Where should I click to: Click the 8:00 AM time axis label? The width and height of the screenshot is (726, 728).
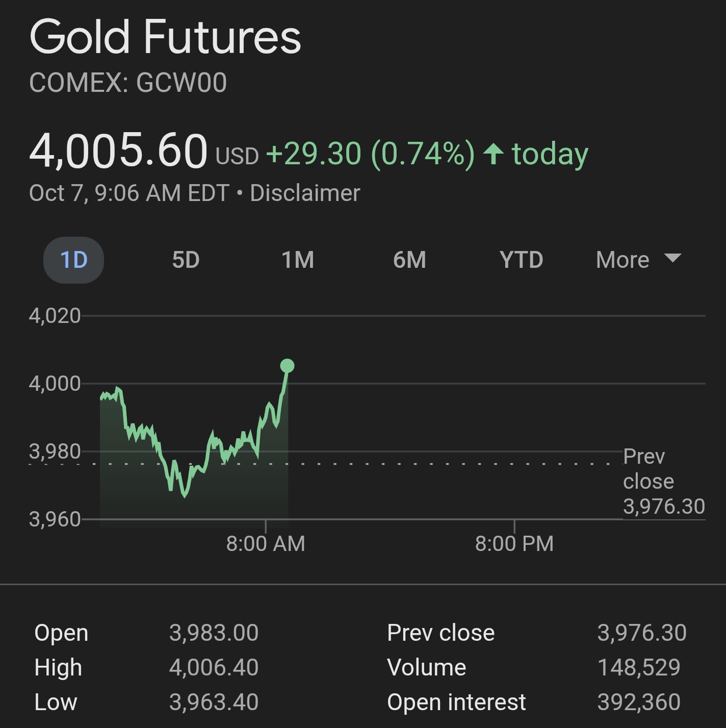pos(266,544)
